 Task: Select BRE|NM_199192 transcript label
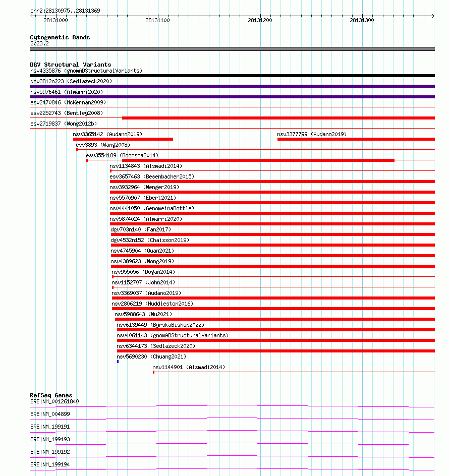coord(50,452)
